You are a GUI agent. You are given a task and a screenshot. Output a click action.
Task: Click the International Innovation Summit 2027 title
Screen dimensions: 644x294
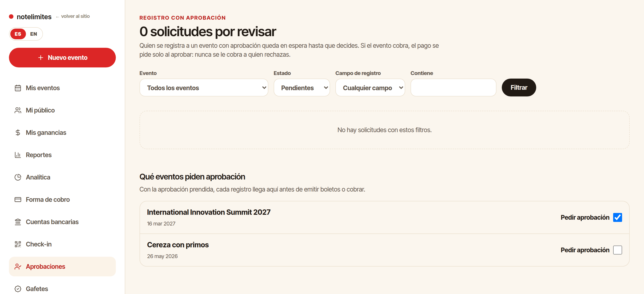click(x=209, y=212)
